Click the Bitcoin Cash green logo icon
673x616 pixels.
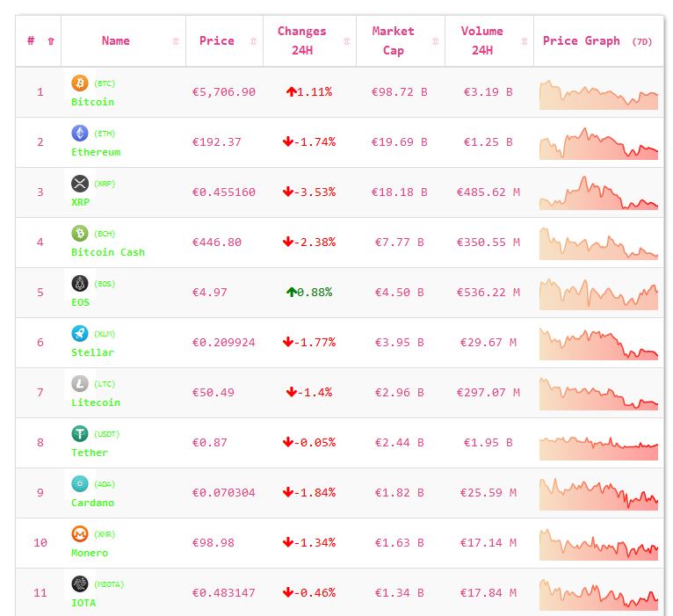pyautogui.click(x=80, y=234)
